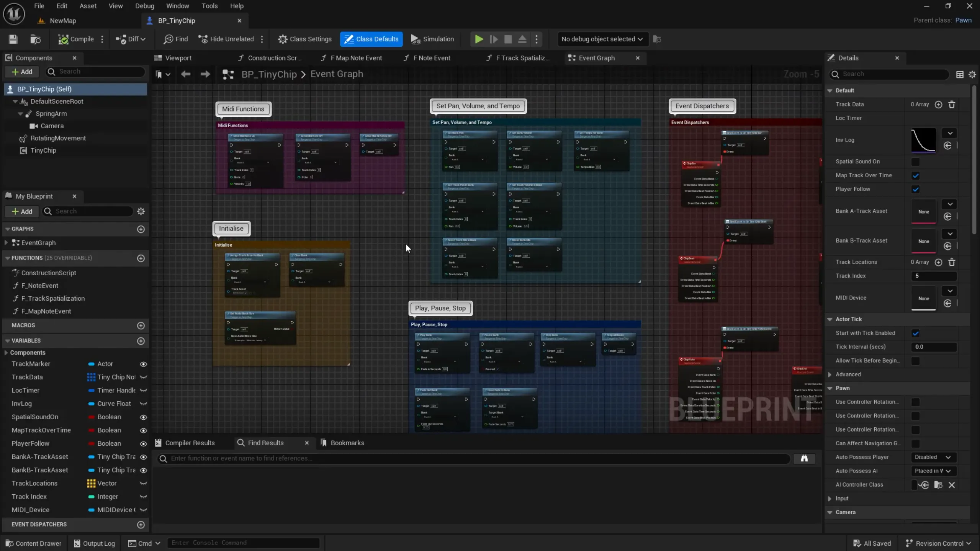Open the Debug menu
Screen dimensions: 980x551
[x=144, y=6]
